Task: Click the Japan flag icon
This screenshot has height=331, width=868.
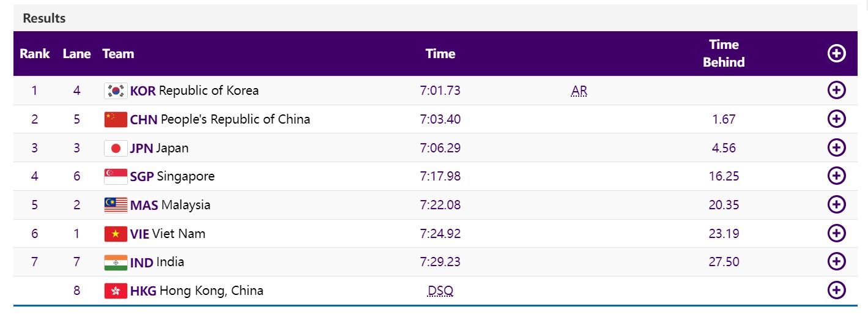Action: point(116,148)
